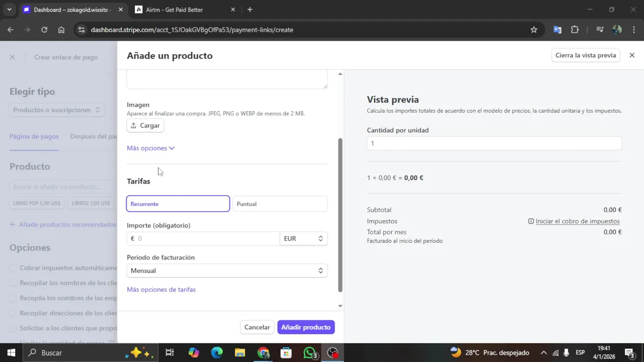Go back to previous page
The image size is (644, 362).
[10, 30]
